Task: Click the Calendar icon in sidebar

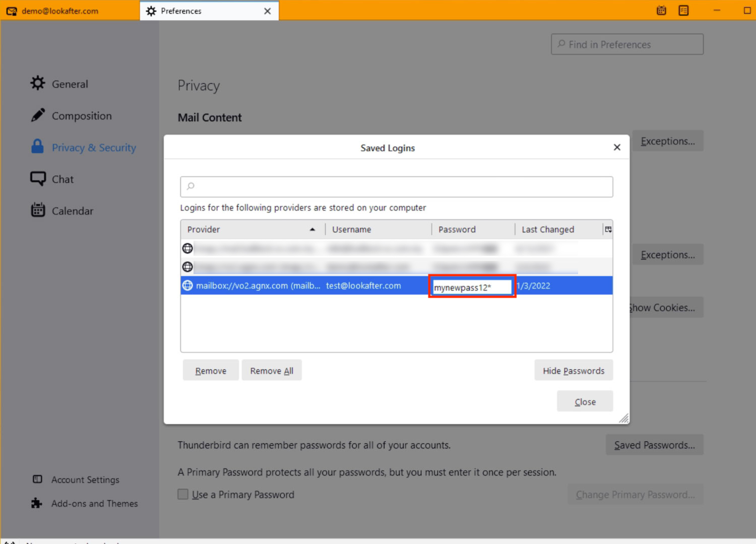Action: pos(38,210)
